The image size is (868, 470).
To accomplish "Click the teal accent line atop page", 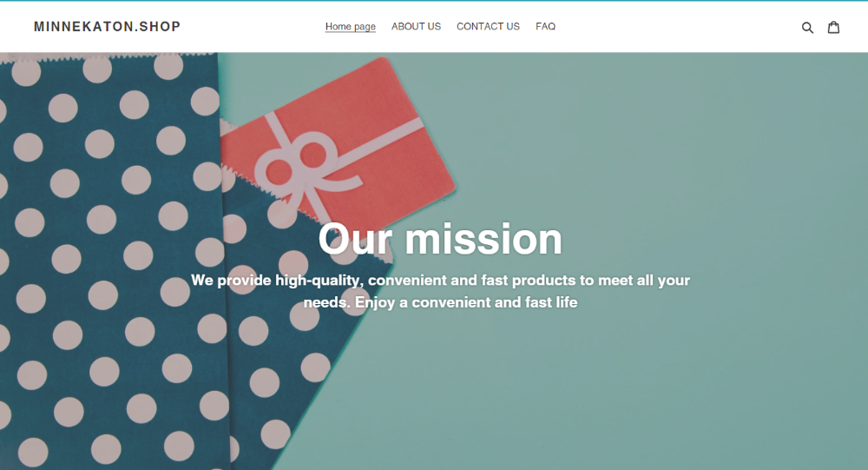I will point(434,1).
